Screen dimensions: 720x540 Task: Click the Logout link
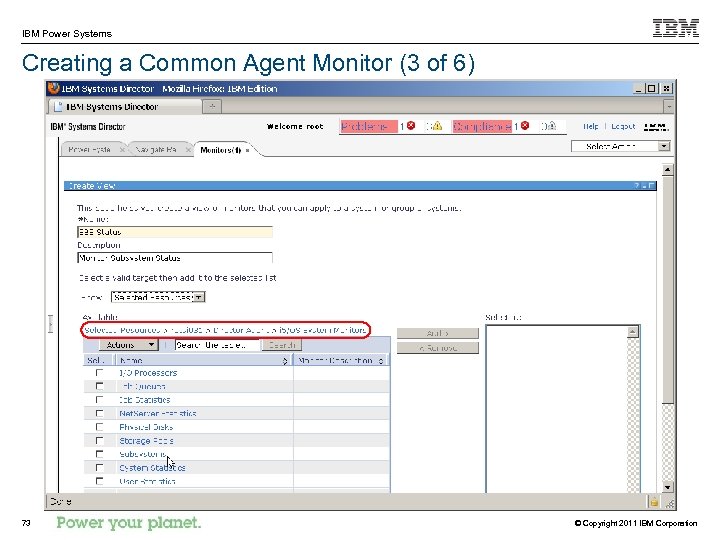point(623,126)
